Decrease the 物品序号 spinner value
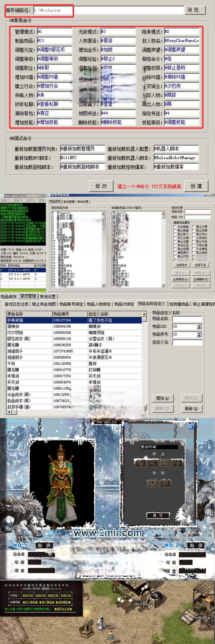Image resolution: width=215 pixels, height=644 pixels. (199, 336)
